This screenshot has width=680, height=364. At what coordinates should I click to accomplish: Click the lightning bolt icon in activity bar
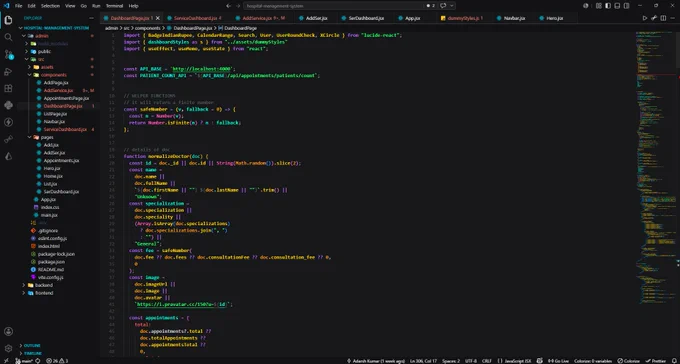pos(8,122)
